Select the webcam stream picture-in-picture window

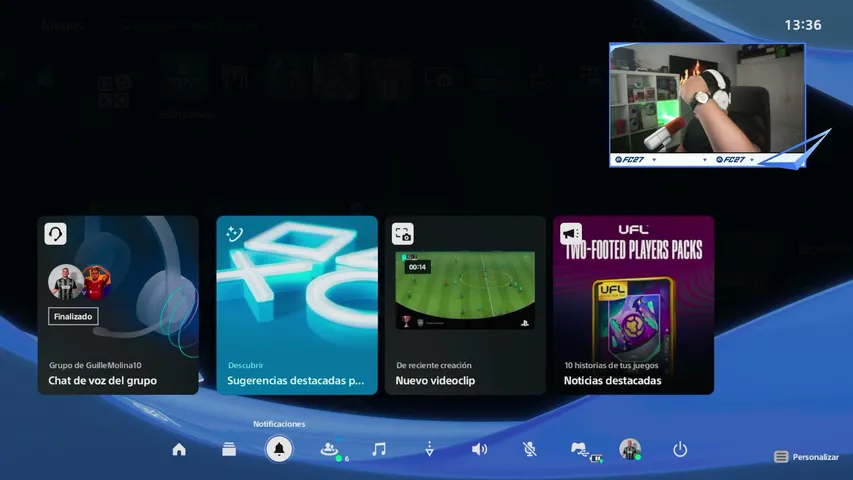(707, 105)
